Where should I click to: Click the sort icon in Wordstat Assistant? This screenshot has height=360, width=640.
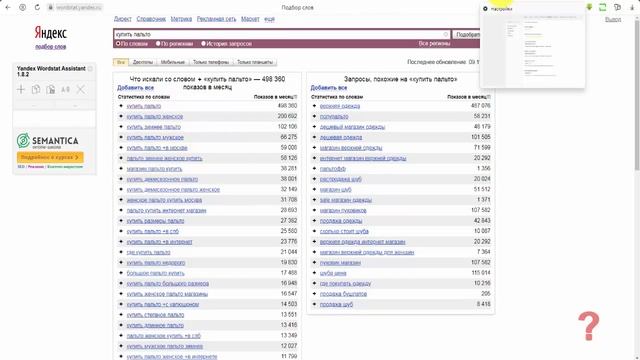coord(65,89)
